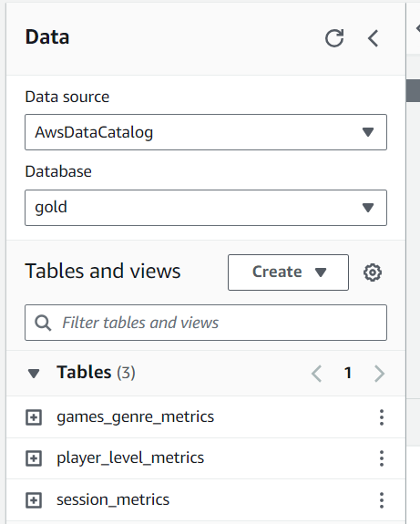Open actions menu for games_genre_metrics
The width and height of the screenshot is (420, 524).
point(382,417)
